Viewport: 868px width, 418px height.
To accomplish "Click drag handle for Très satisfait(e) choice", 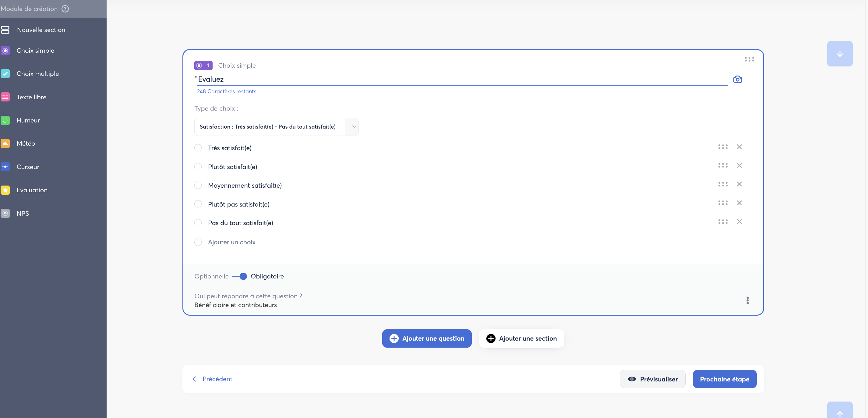I will tap(723, 147).
